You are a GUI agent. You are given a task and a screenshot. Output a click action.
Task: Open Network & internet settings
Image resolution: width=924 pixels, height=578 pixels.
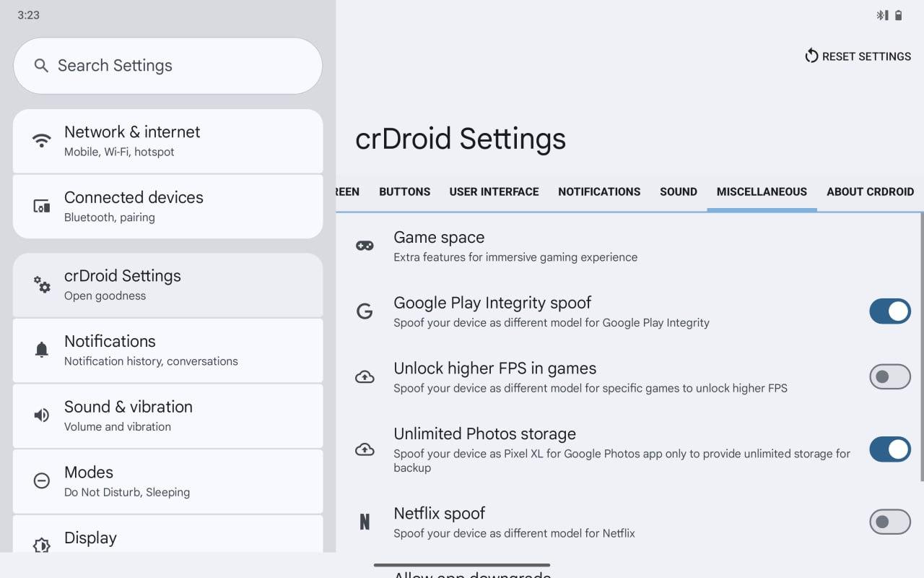click(167, 141)
